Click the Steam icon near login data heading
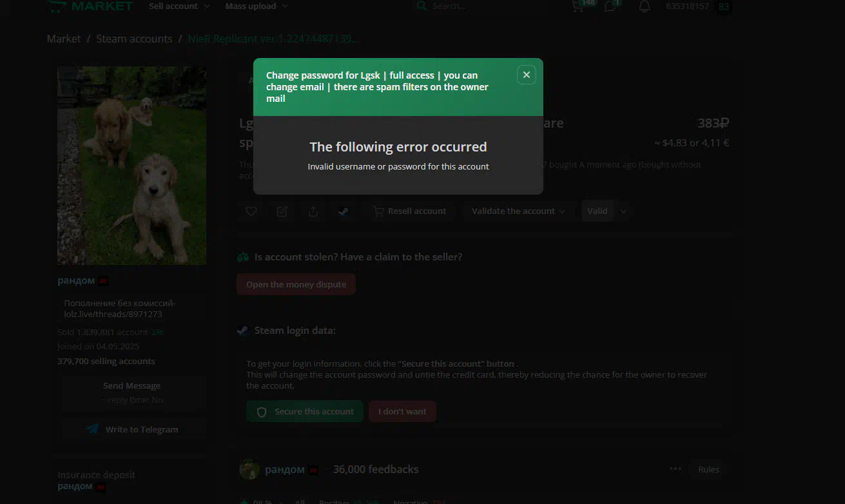 click(243, 330)
